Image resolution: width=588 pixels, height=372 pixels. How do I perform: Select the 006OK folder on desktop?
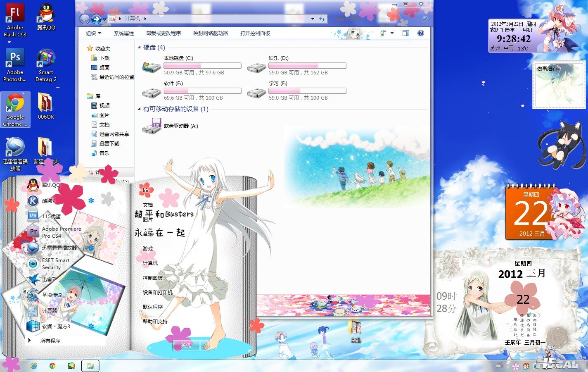click(x=46, y=106)
